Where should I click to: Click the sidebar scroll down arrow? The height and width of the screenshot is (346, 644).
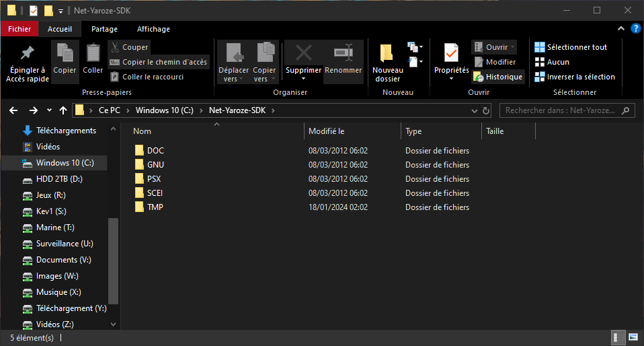pos(114,324)
